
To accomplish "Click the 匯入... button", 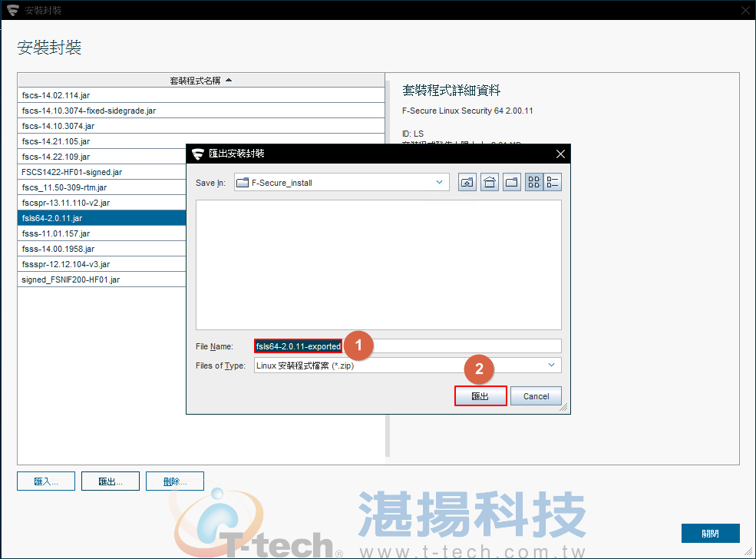I will click(x=46, y=481).
